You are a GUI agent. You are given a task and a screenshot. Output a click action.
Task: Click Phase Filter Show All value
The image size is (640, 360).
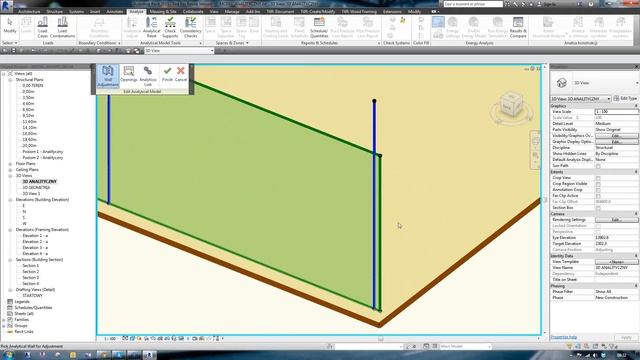click(x=616, y=292)
